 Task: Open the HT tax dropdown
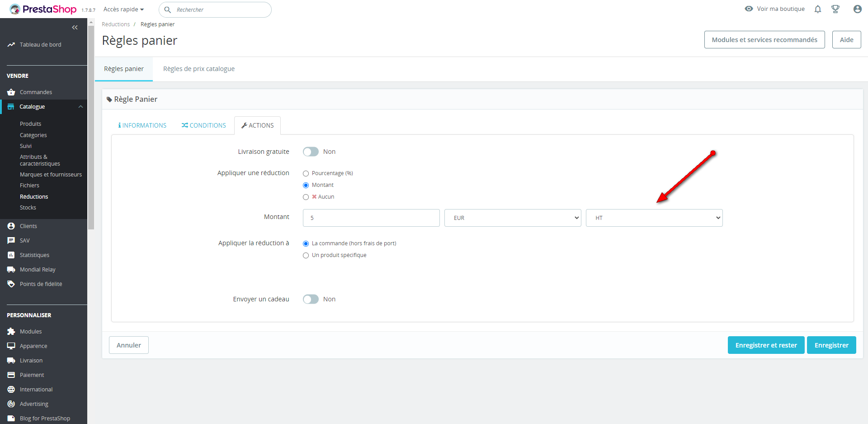point(654,218)
